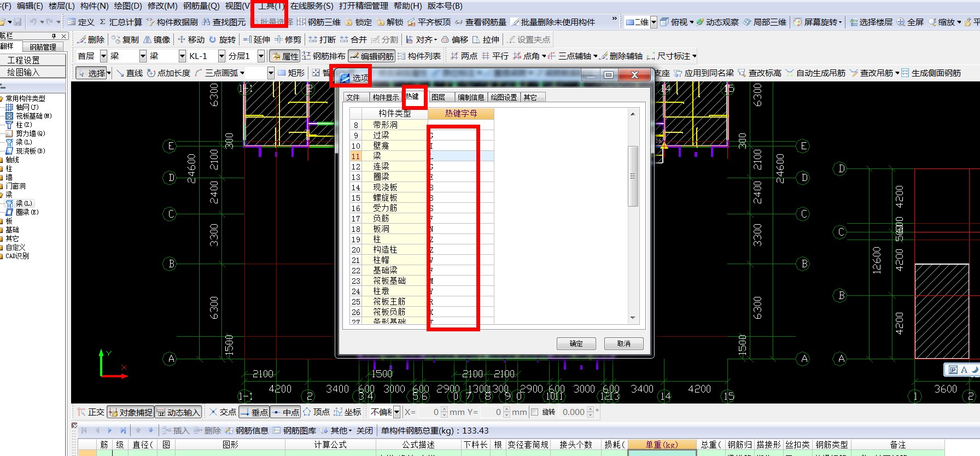Select the 延伸 extend tool

pos(256,40)
